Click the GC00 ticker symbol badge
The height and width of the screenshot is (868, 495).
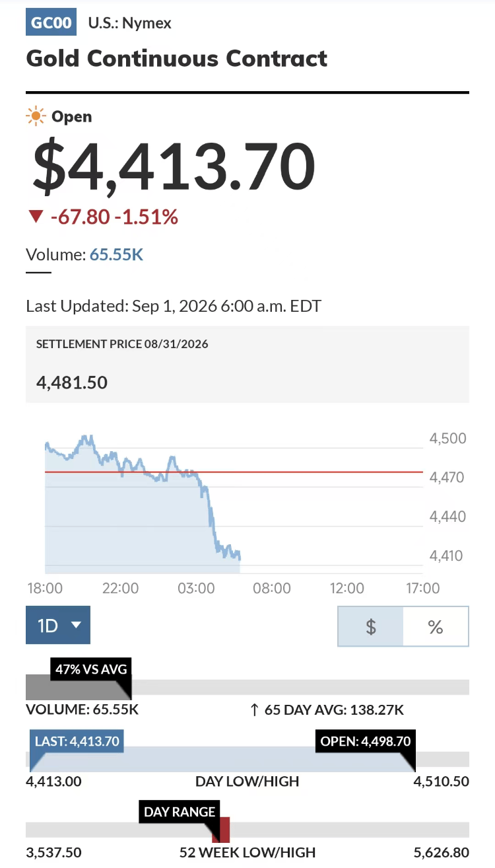click(x=51, y=22)
